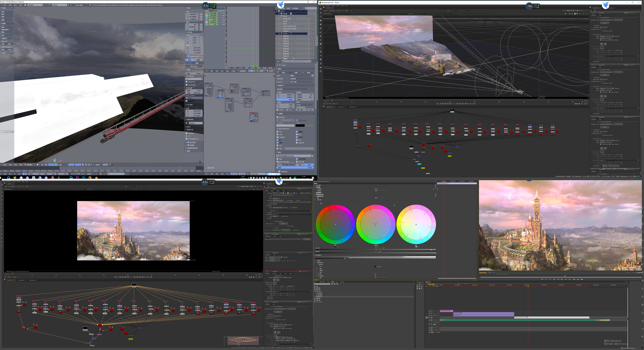Click Blender World properties tab icon

click(290, 62)
